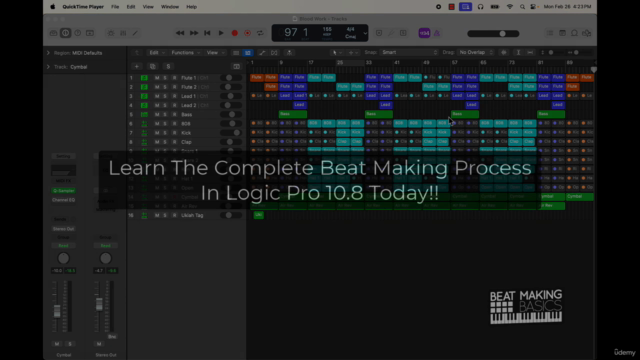Add a new track with plus button
Viewport: 640px width, 360px height.
point(137,67)
